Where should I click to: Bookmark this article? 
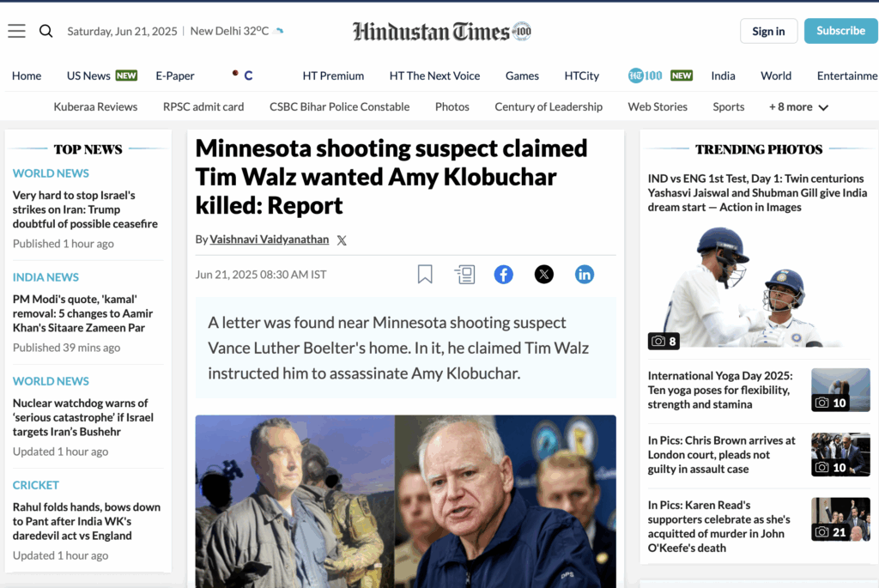click(425, 274)
